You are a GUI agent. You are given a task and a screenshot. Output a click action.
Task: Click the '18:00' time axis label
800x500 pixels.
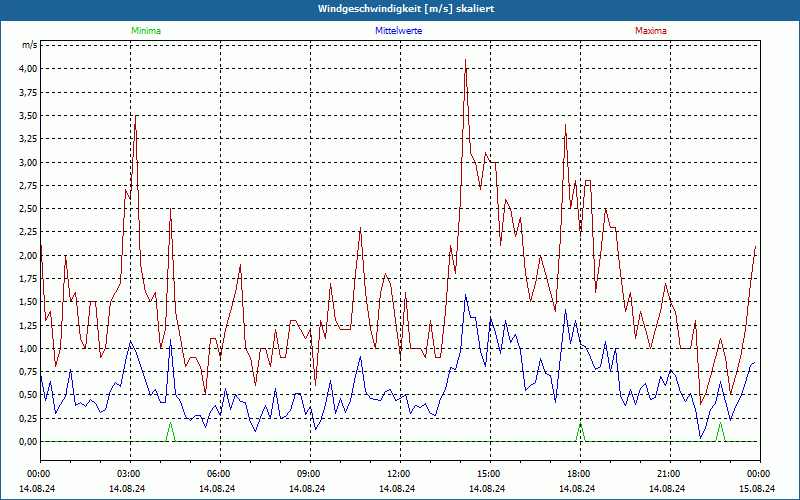pos(580,474)
